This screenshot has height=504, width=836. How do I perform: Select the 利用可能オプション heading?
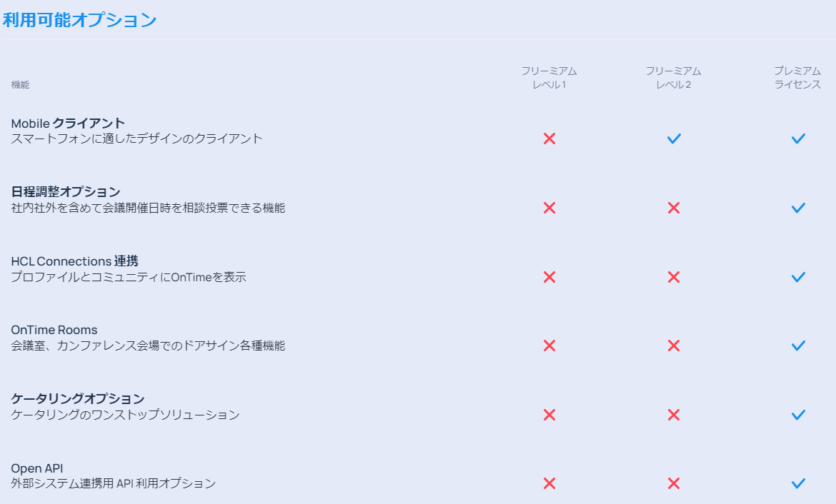point(79,20)
